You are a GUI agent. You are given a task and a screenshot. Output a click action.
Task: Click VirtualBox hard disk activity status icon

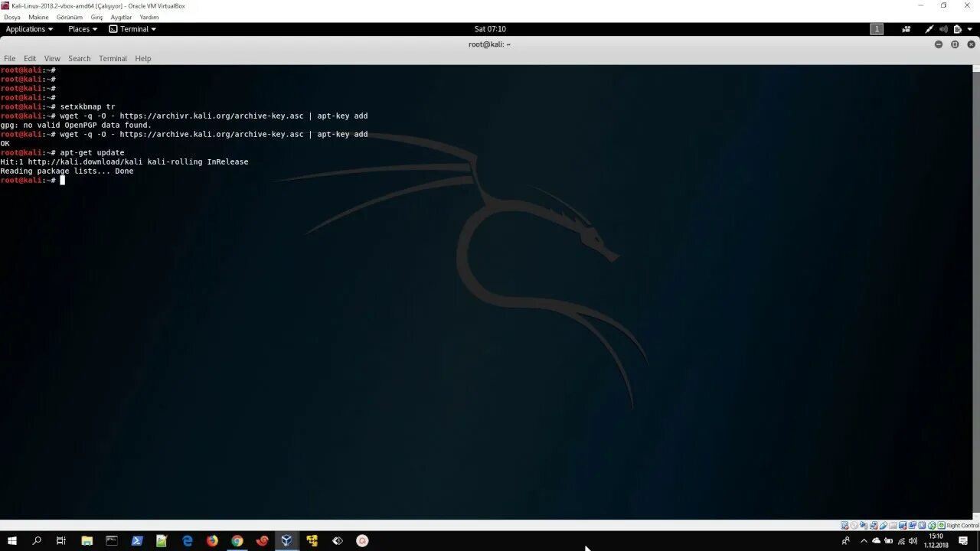(x=844, y=526)
